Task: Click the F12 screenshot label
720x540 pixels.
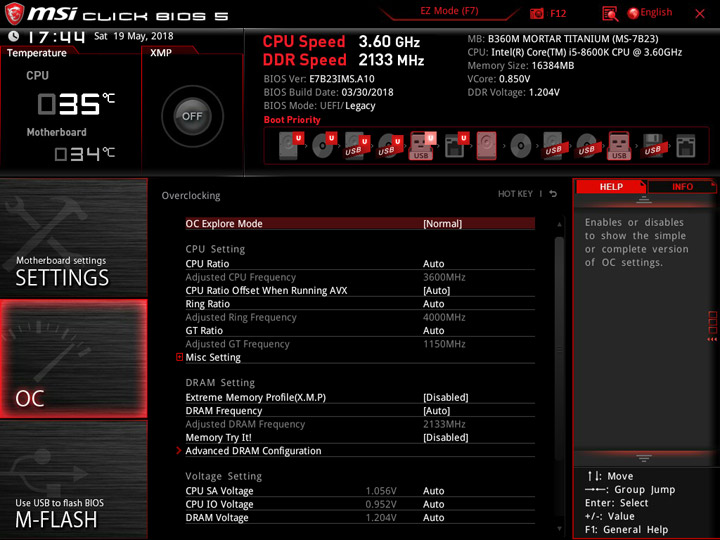Action: pyautogui.click(x=558, y=14)
